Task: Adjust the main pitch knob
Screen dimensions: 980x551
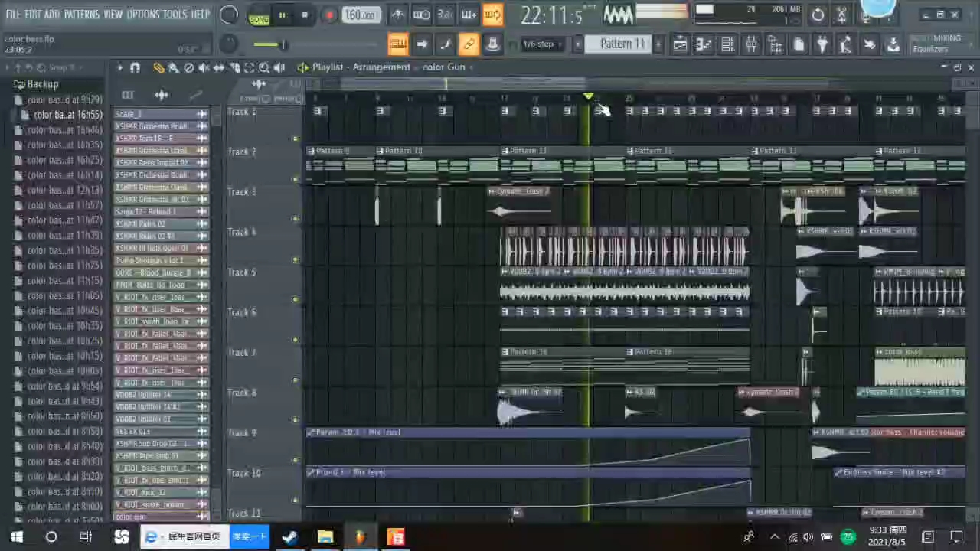Action: pyautogui.click(x=229, y=44)
